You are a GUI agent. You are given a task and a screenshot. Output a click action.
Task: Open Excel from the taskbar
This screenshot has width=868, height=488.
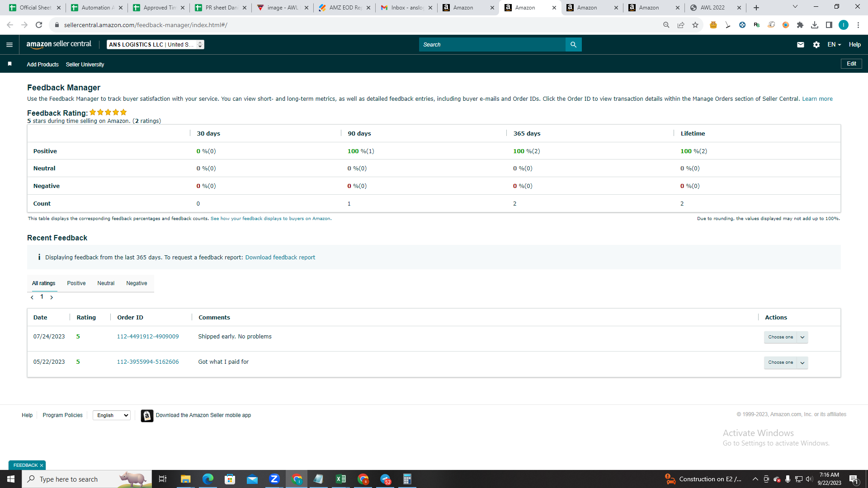pos(341,479)
